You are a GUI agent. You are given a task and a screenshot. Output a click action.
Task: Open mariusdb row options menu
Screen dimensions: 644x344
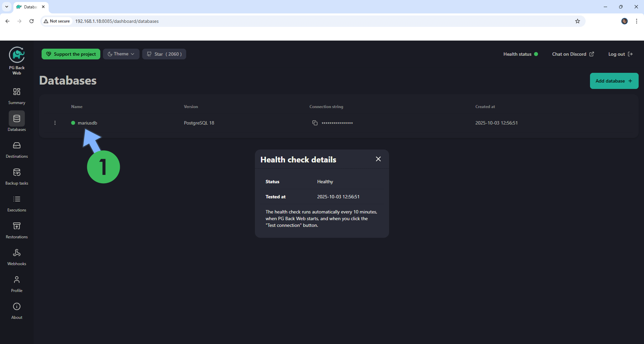(x=55, y=123)
